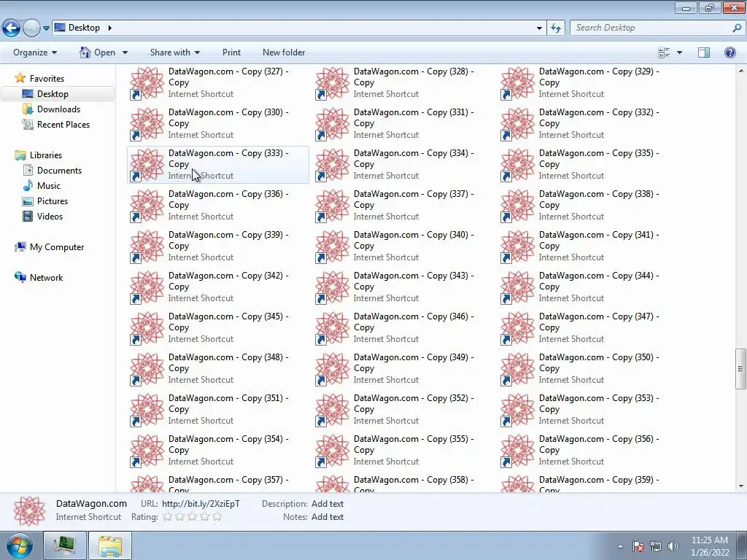This screenshot has height=560, width=747.
Task: Click Add text next to Description
Action: coord(328,504)
